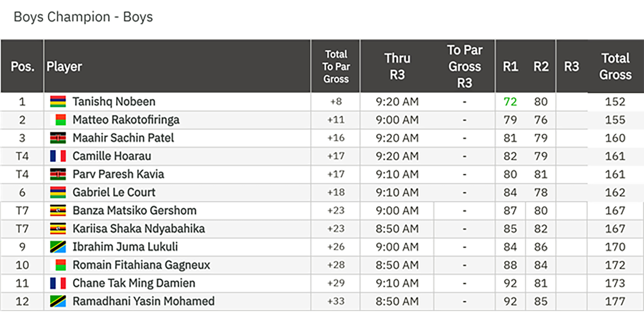Select the R2 column header
Image resolution: width=644 pixels, height=320 pixels.
point(541,67)
